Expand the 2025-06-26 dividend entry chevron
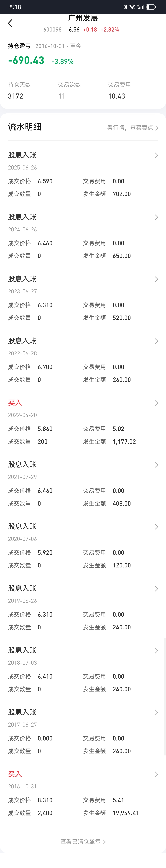This screenshot has height=868, width=166. (x=156, y=155)
